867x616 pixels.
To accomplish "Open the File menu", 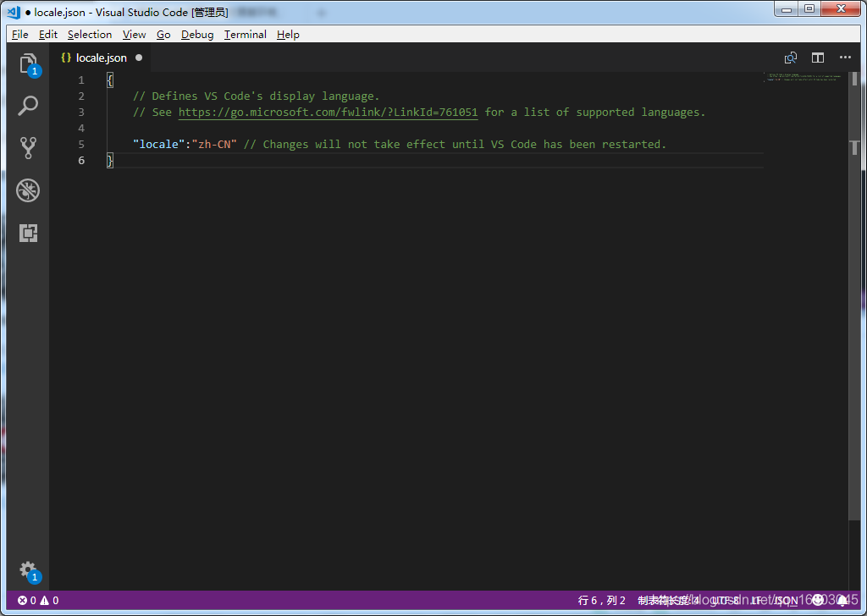I will pos(20,34).
